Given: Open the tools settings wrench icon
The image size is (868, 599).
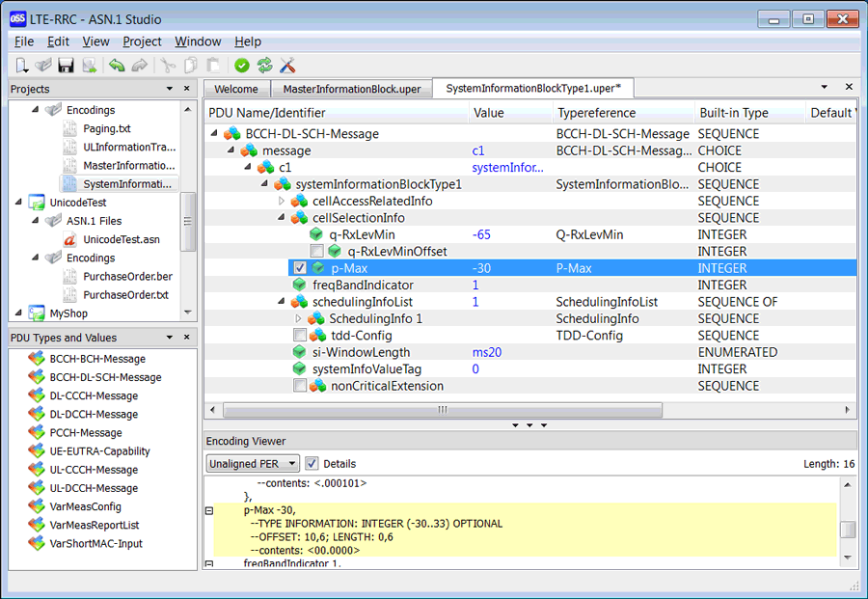Looking at the screenshot, I should point(287,66).
